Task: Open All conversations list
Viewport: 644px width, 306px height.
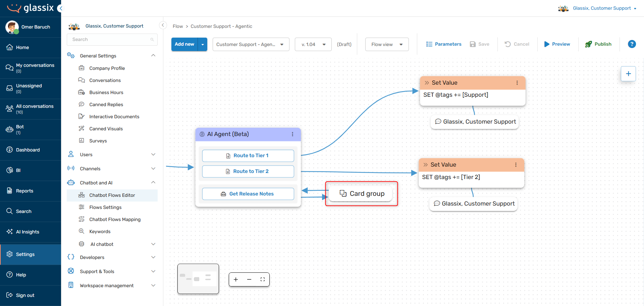Action: [31, 109]
